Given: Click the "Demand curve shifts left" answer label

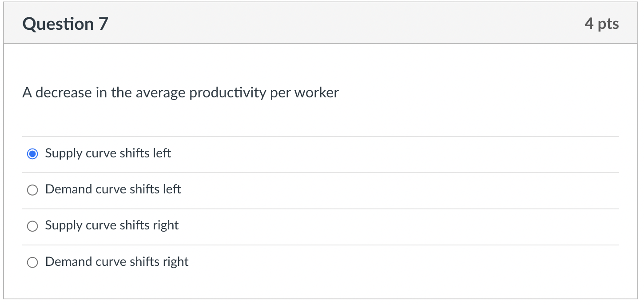Looking at the screenshot, I should click(x=112, y=189).
